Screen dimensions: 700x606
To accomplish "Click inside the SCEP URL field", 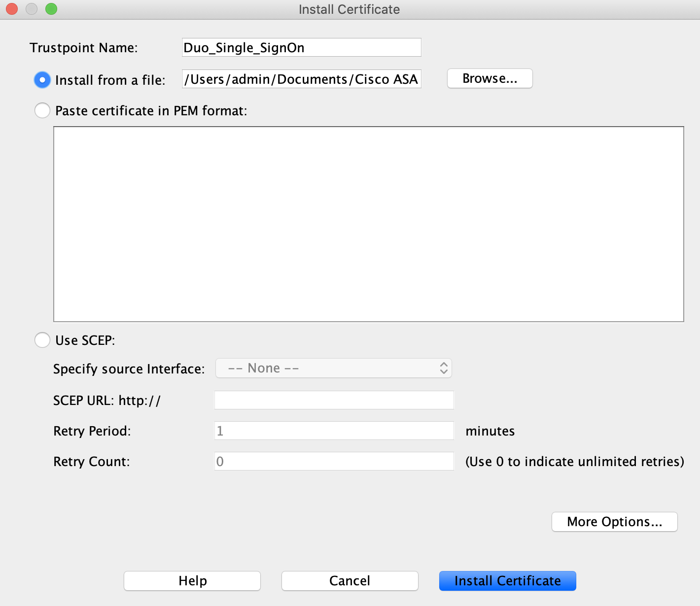I will 333,400.
